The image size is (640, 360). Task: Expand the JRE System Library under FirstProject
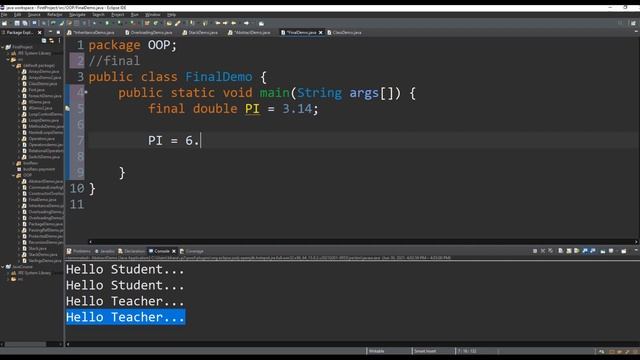pos(8,53)
